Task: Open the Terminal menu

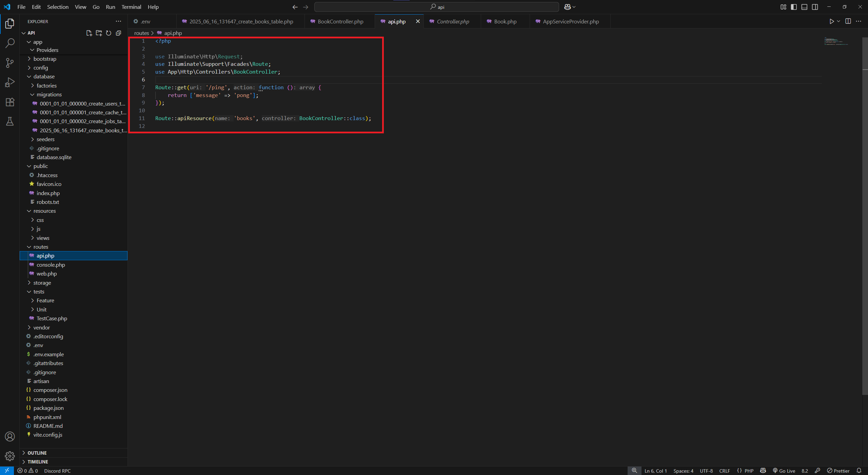Action: coord(131,7)
